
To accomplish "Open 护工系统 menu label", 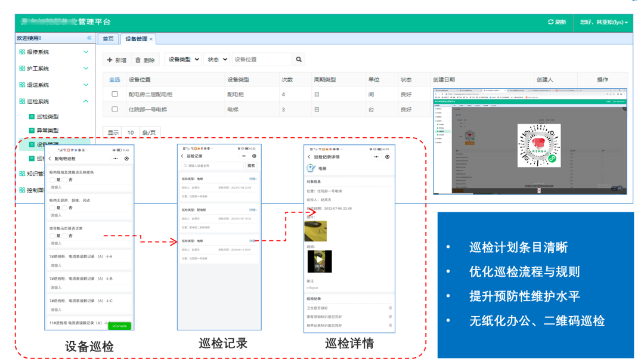I will [x=38, y=68].
